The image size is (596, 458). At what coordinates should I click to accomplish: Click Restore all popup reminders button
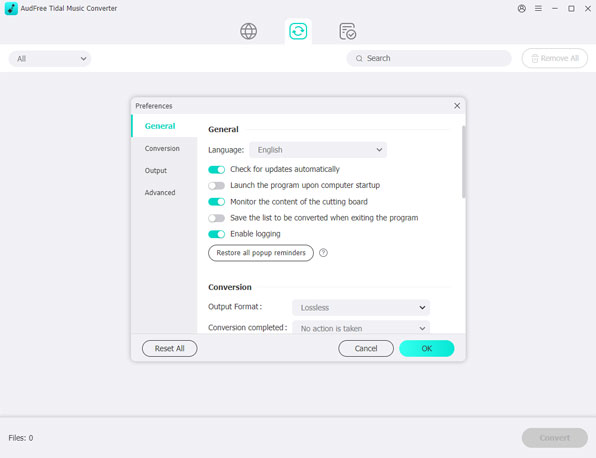pyautogui.click(x=261, y=253)
